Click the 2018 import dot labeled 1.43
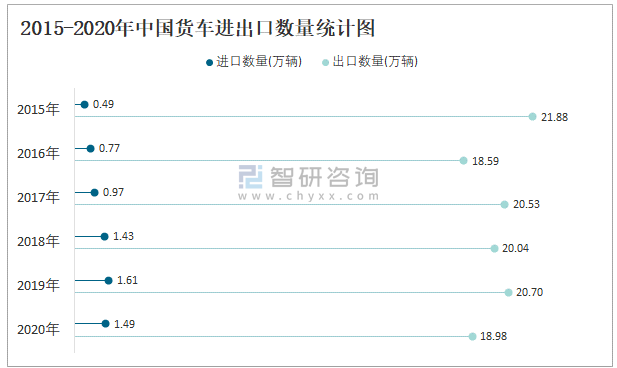617x368 pixels. click(x=104, y=237)
